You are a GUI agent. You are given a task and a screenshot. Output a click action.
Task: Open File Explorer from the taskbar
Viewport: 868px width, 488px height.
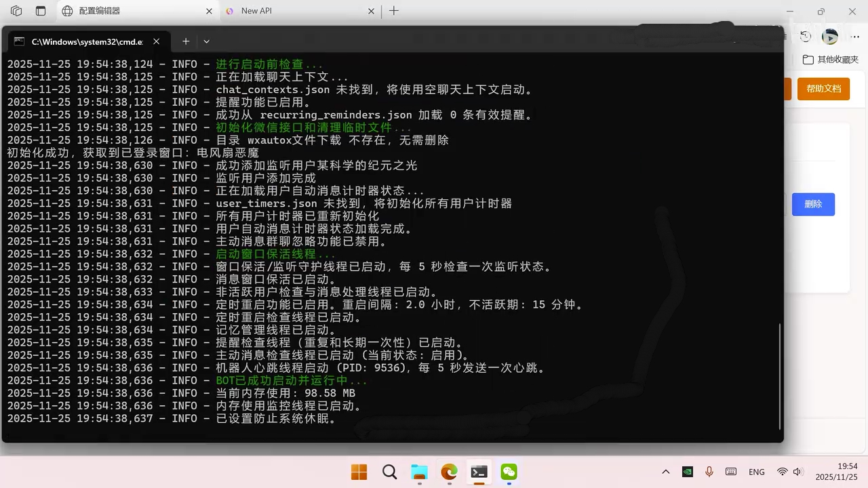tap(420, 472)
